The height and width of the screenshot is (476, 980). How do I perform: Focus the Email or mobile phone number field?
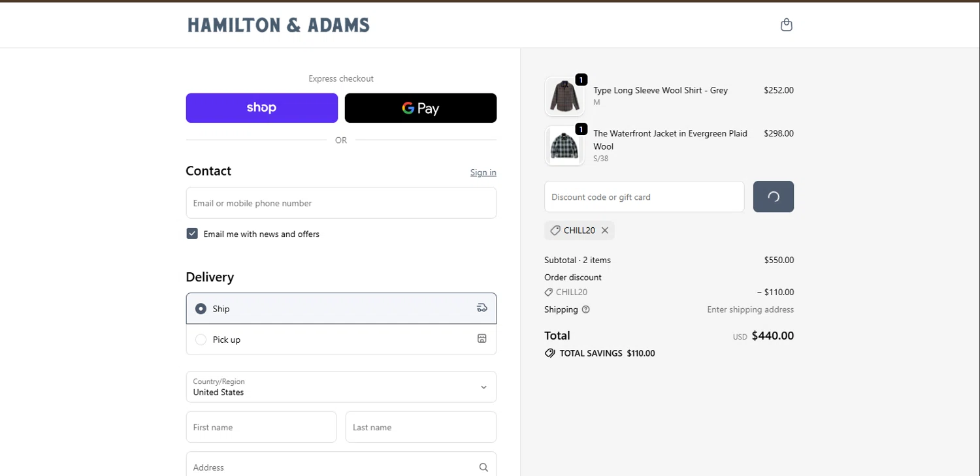tap(341, 203)
